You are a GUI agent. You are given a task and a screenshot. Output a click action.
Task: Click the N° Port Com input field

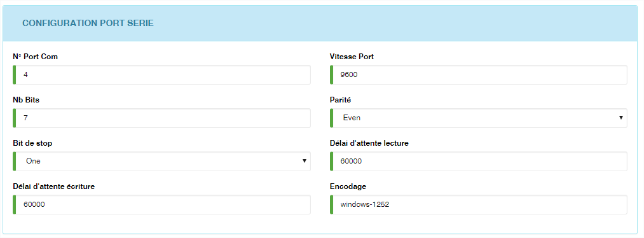162,75
